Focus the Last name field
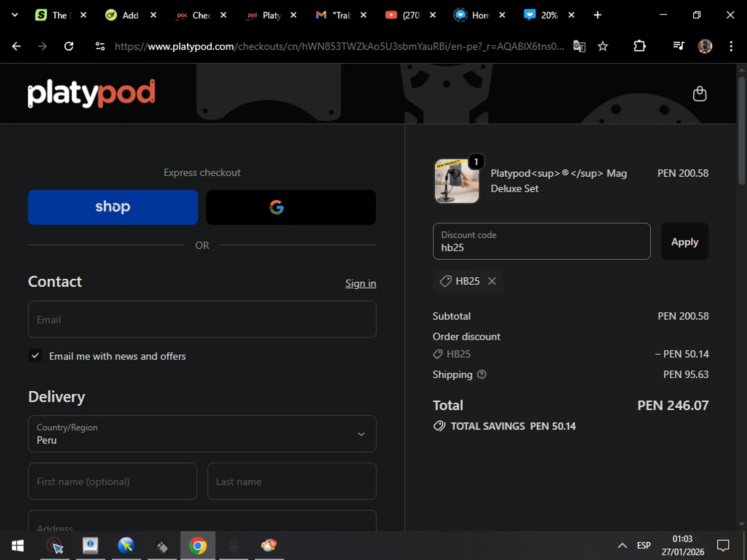This screenshot has width=747, height=560. coord(292,481)
